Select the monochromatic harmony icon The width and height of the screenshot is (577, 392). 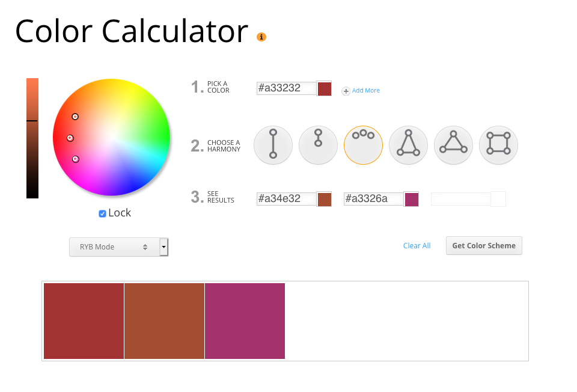[318, 145]
